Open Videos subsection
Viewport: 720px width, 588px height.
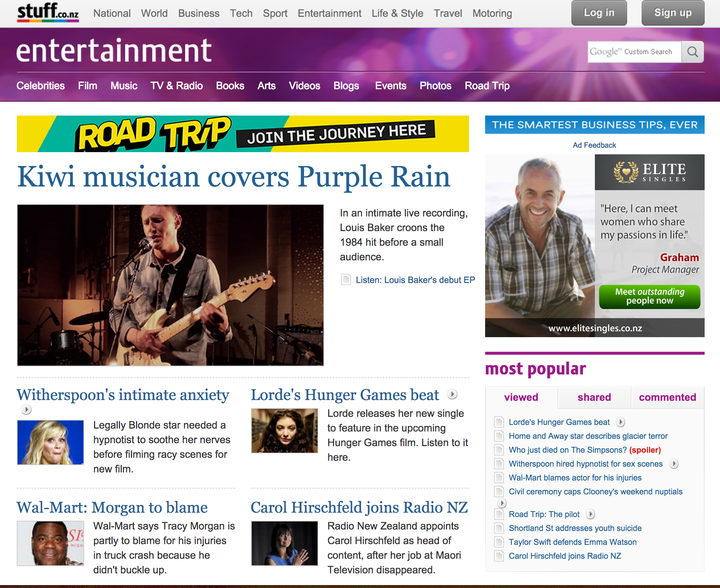pos(304,86)
